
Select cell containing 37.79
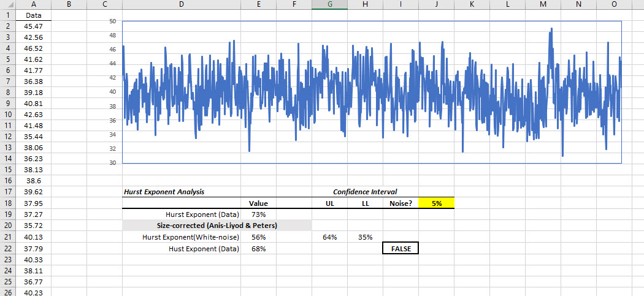pyautogui.click(x=33, y=248)
